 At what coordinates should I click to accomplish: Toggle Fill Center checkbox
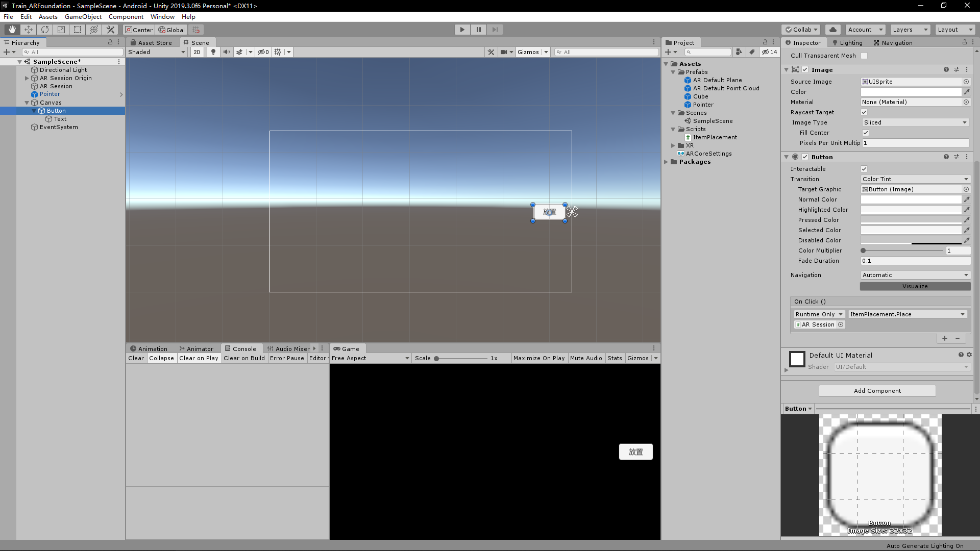coord(866,133)
